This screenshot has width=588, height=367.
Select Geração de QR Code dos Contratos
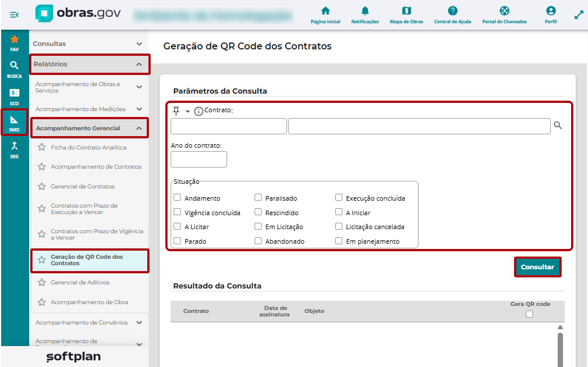pos(90,260)
